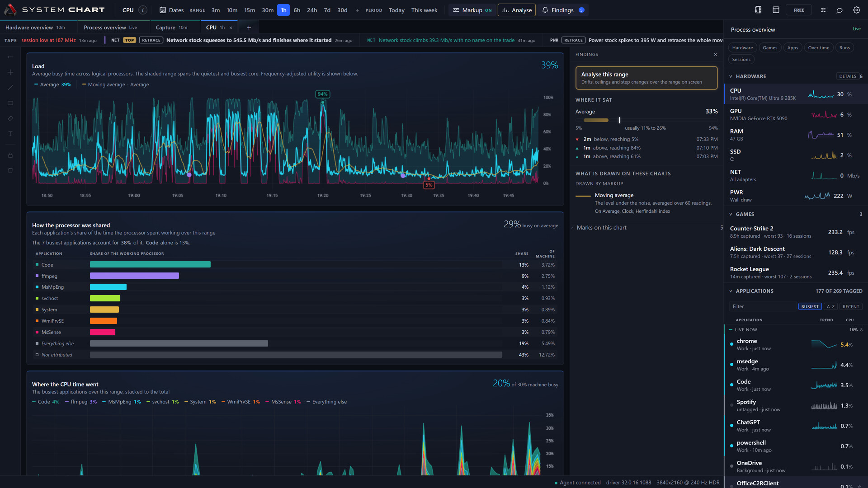The width and height of the screenshot is (868, 488).
Task: Select the 6h range option
Action: coord(297,10)
